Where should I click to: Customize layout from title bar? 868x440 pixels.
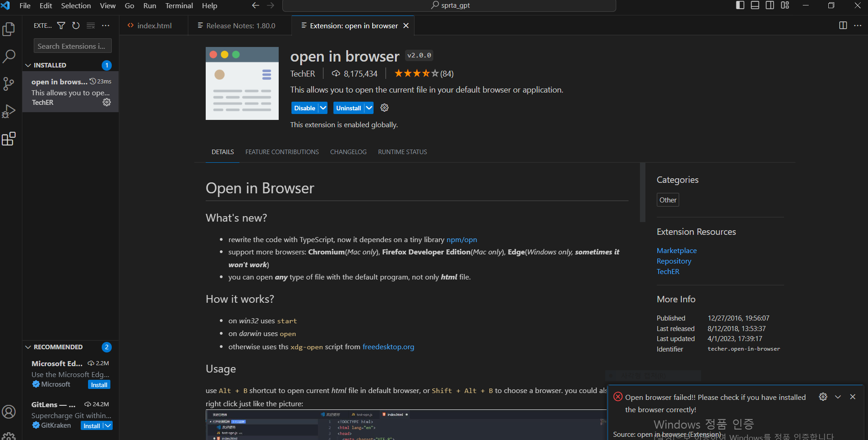point(785,5)
